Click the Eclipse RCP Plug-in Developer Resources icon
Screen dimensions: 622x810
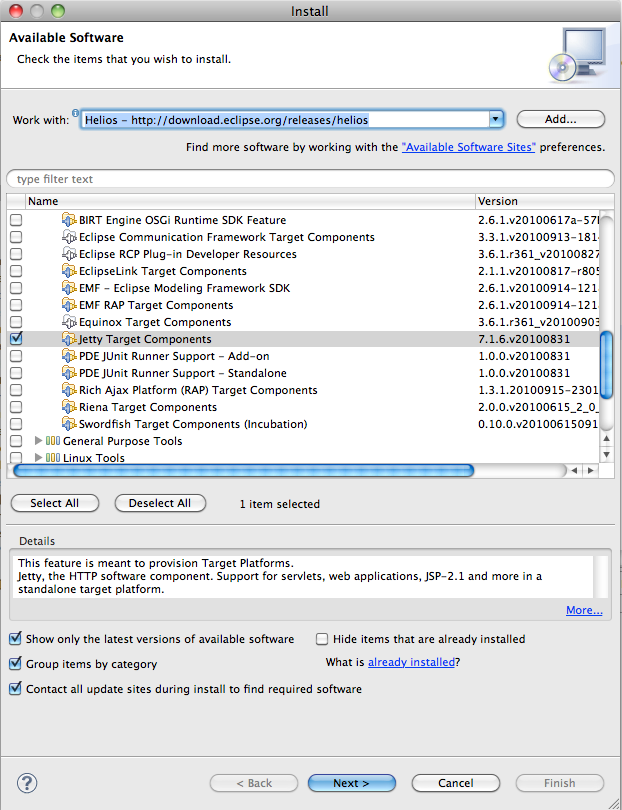tap(69, 254)
